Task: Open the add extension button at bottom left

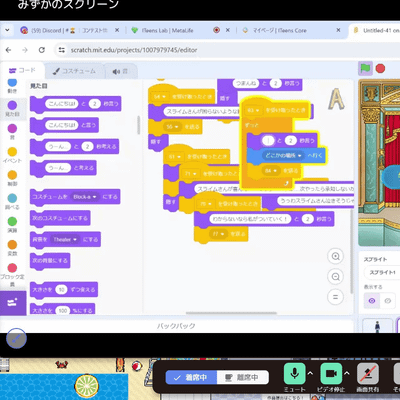Action: (x=13, y=303)
